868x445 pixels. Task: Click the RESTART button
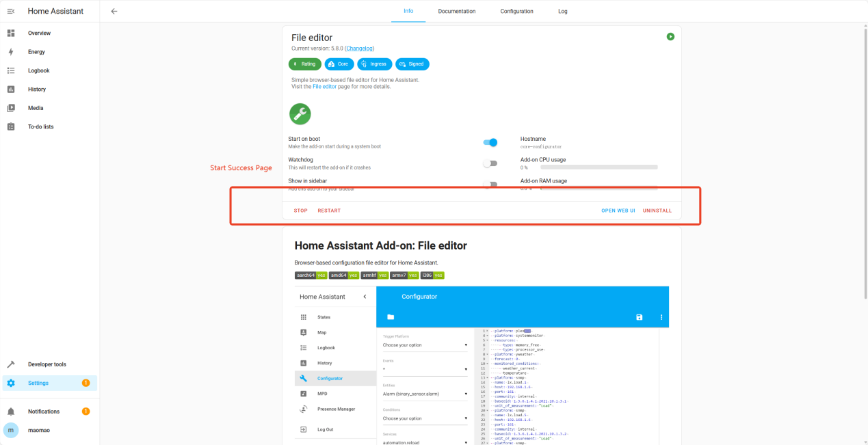[x=329, y=211]
